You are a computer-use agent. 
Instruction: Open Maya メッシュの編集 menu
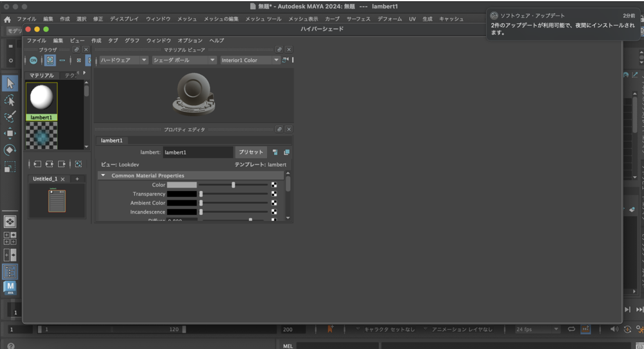click(221, 19)
